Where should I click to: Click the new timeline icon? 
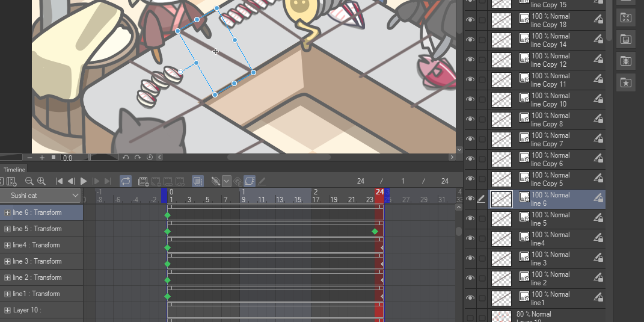11,181
